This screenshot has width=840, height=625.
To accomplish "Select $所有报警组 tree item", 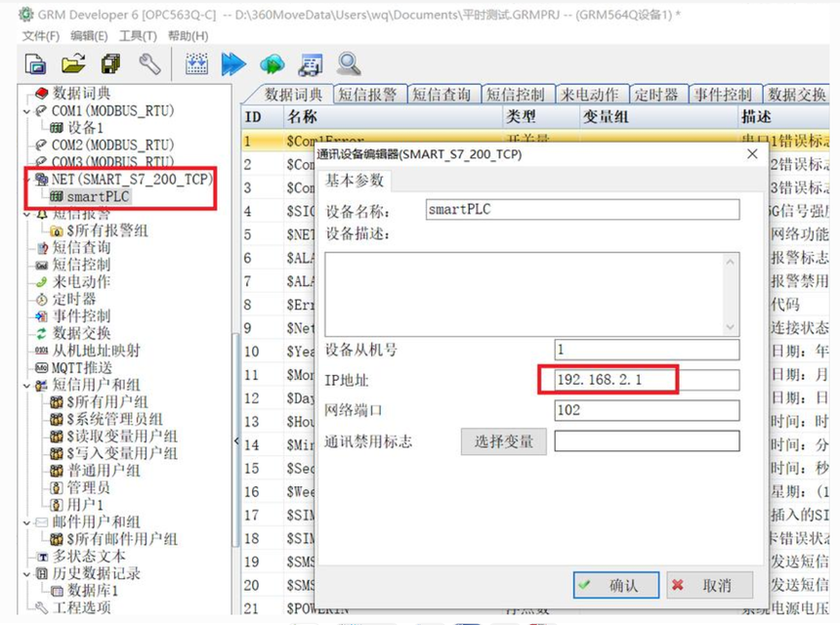I will click(107, 230).
